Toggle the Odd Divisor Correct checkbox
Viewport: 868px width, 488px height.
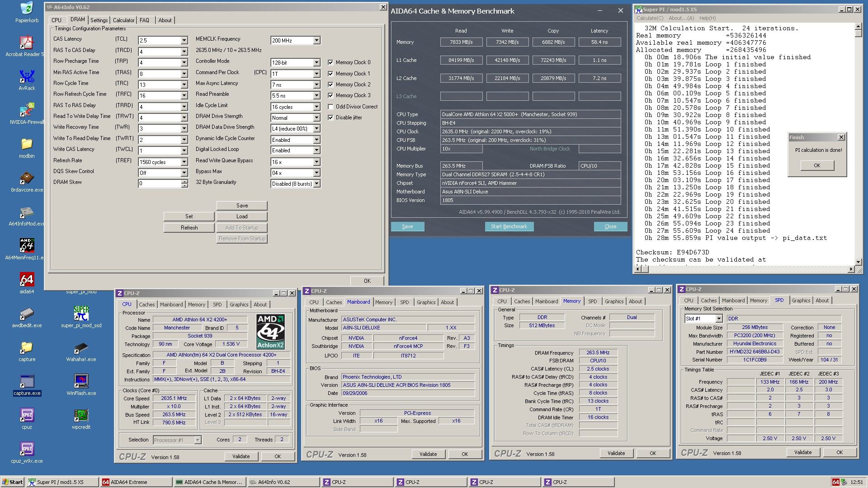[330, 107]
